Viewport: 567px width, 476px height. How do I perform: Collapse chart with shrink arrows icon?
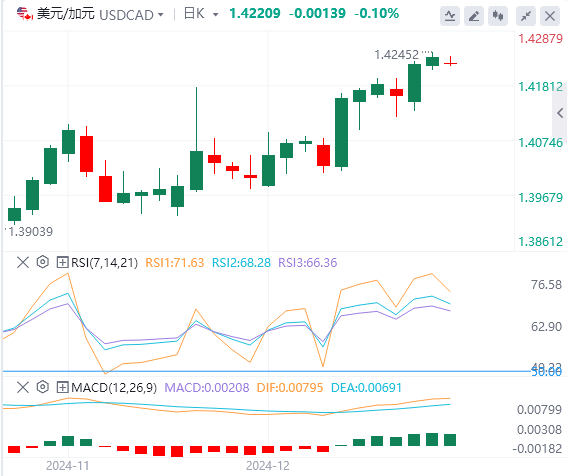click(x=526, y=16)
